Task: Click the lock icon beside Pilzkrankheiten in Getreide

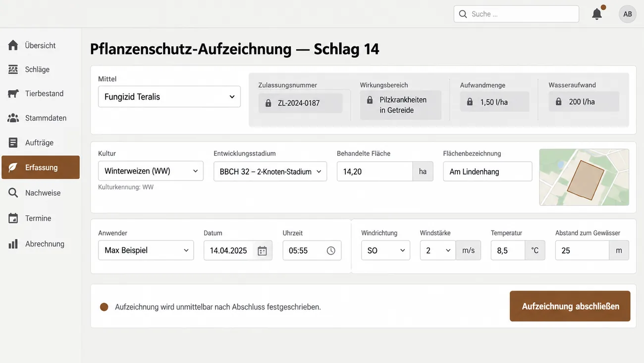Action: 370,100
